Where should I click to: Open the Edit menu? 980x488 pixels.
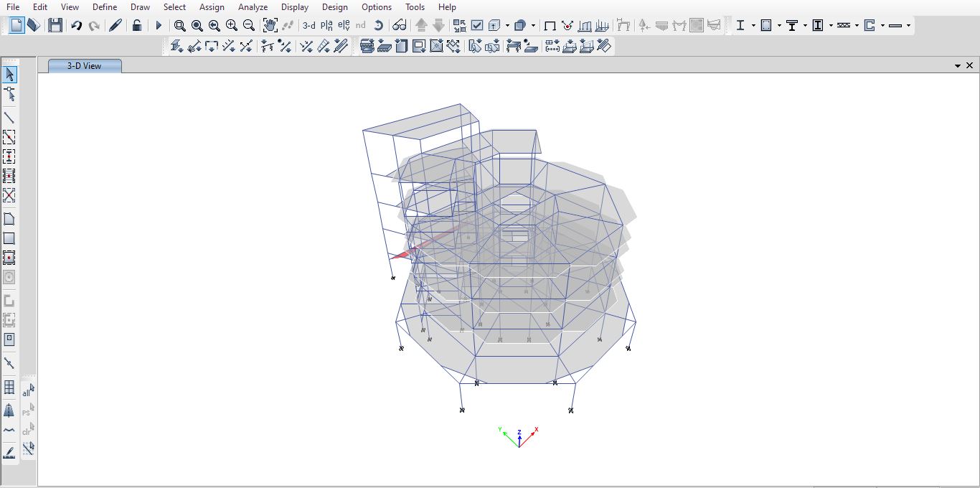pyautogui.click(x=40, y=7)
